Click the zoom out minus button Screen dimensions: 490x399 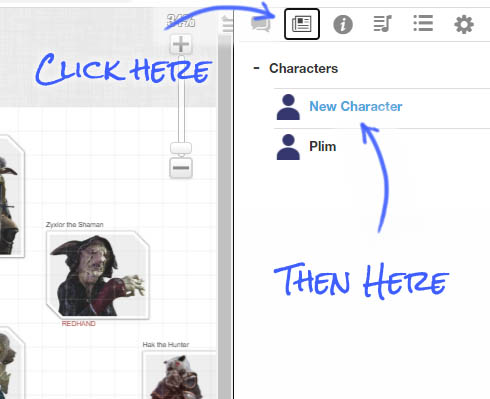click(181, 168)
